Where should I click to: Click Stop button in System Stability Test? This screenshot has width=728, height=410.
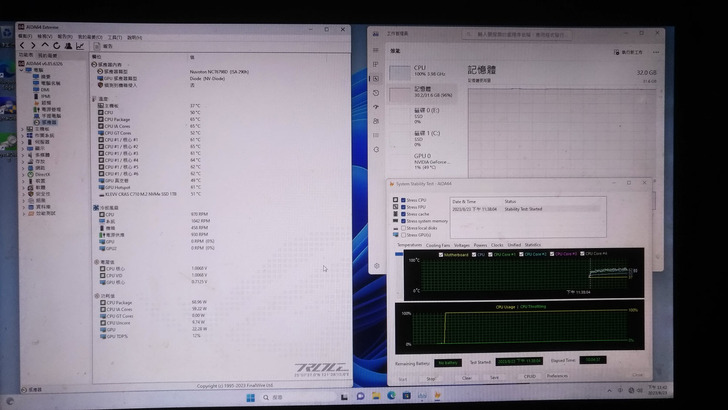coord(431,379)
